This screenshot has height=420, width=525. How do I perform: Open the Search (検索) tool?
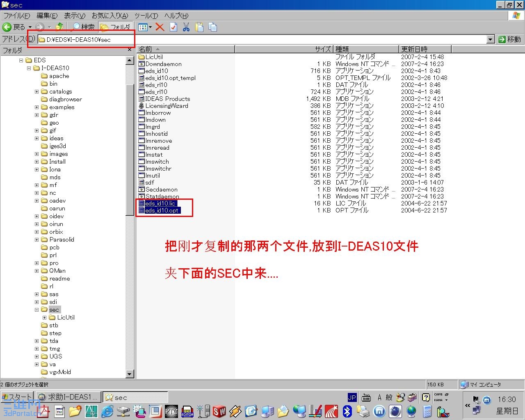(x=83, y=27)
